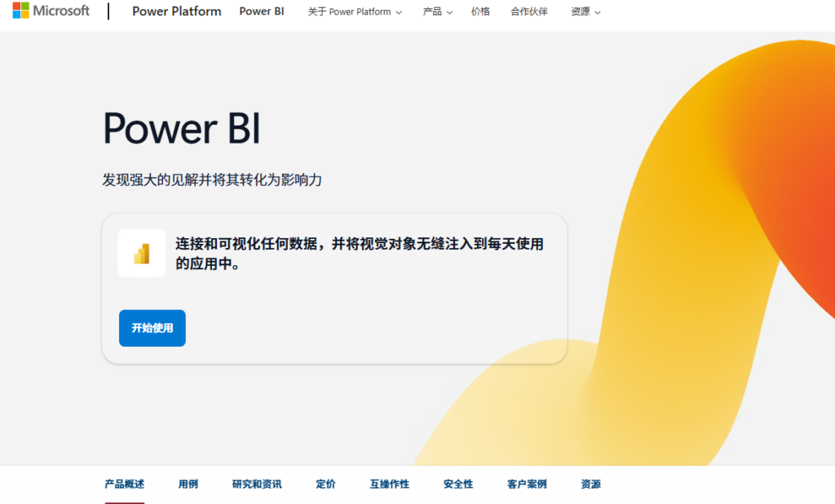
Task: Select the 用例 tab
Action: point(188,484)
